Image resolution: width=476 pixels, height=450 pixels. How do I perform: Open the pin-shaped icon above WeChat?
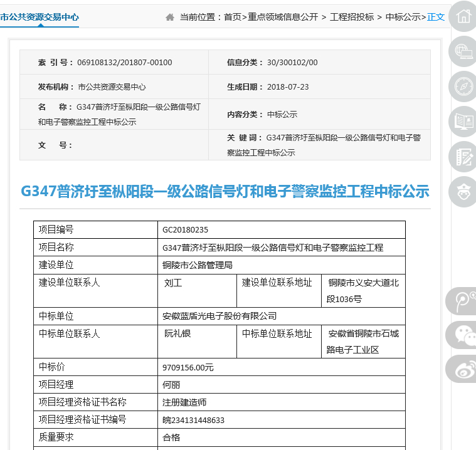(462, 301)
